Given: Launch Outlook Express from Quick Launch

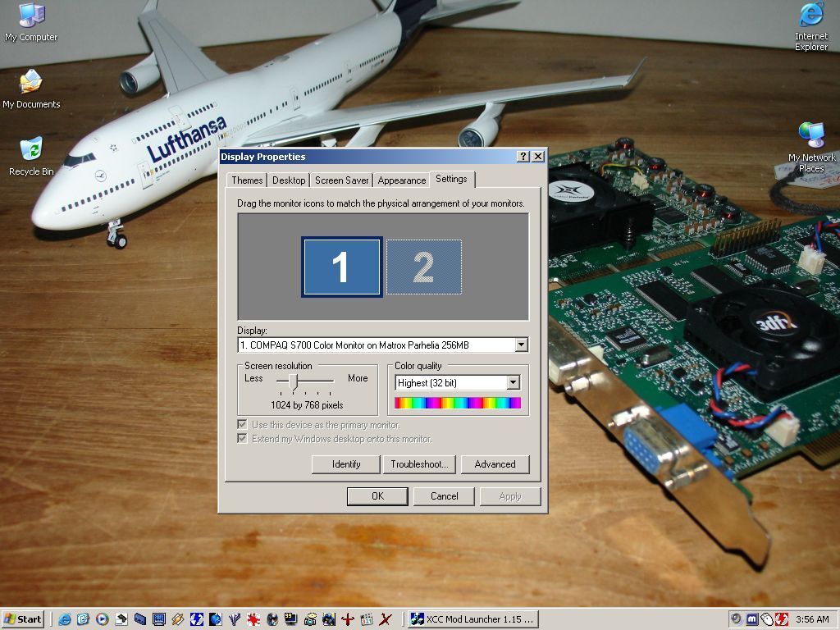Looking at the screenshot, I should point(83,619).
